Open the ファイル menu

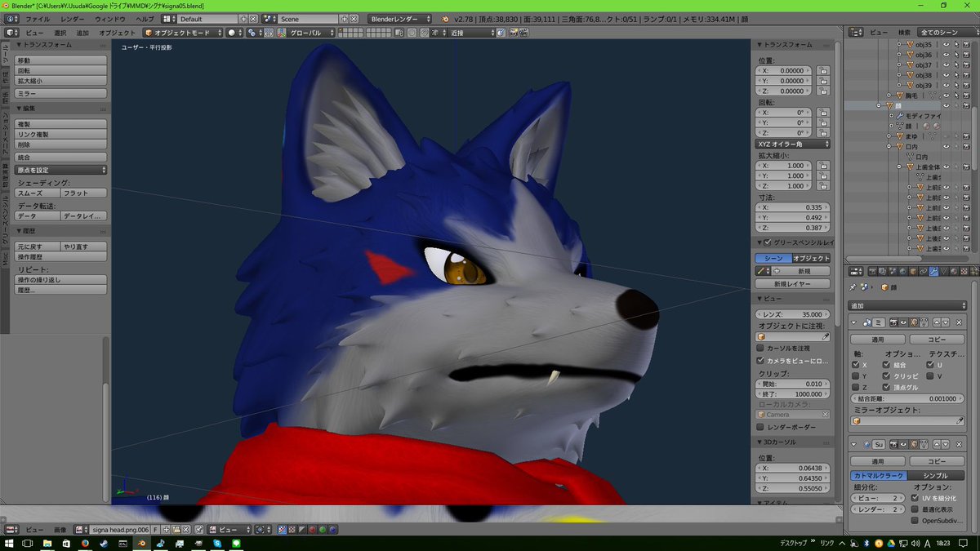click(x=38, y=18)
